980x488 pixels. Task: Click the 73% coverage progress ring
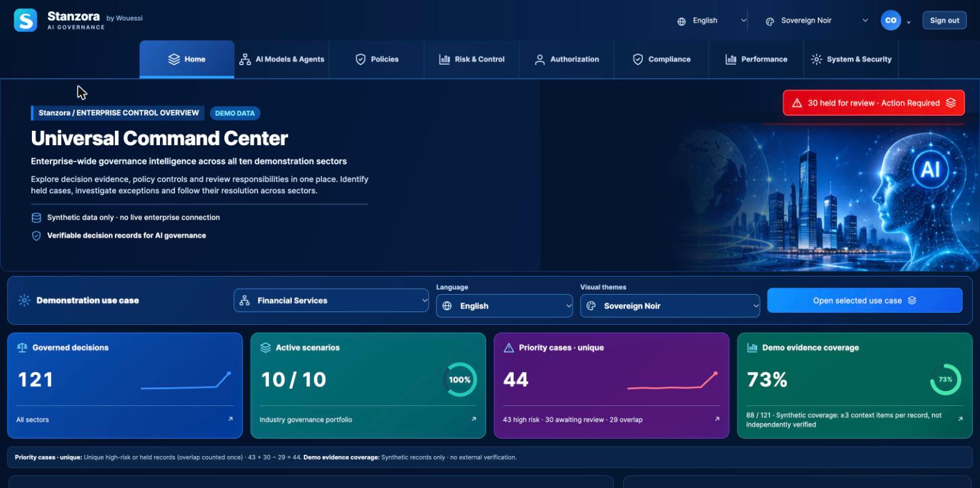coord(946,380)
